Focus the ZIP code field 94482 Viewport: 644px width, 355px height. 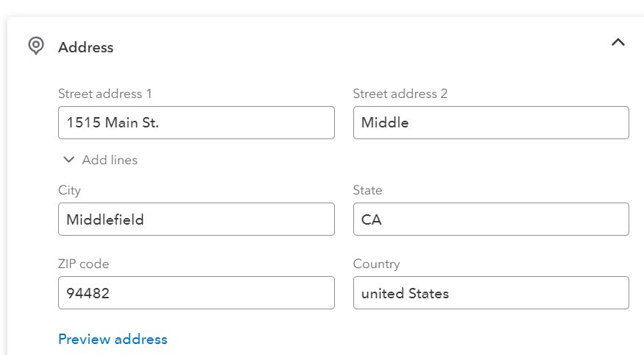click(197, 292)
